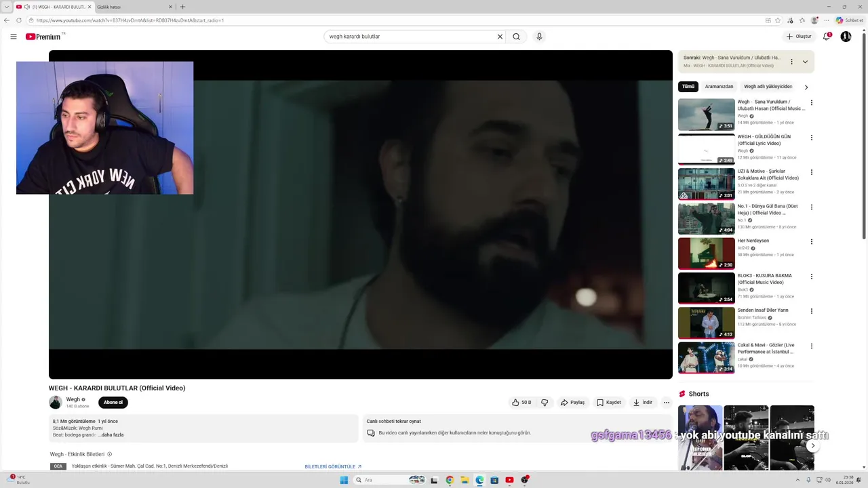Open 'BİLETLERİ GÖRÜNTÜLE' tickets link
The height and width of the screenshot is (488, 868).
333,466
